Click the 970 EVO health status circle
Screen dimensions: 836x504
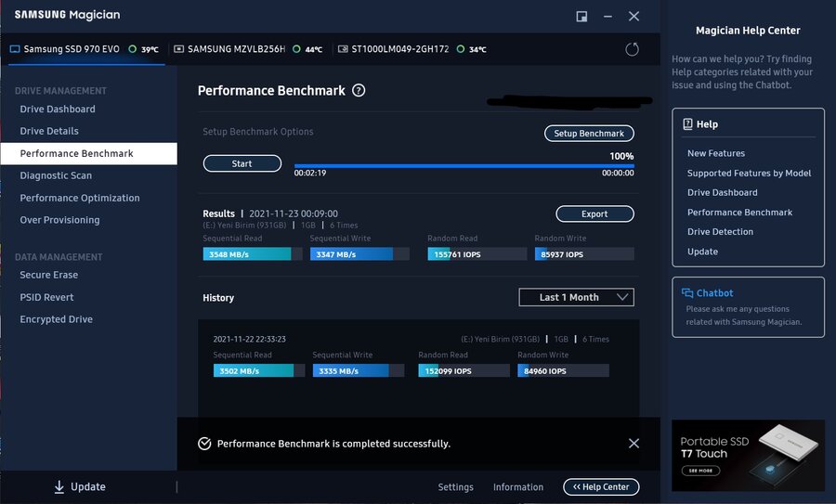132,49
